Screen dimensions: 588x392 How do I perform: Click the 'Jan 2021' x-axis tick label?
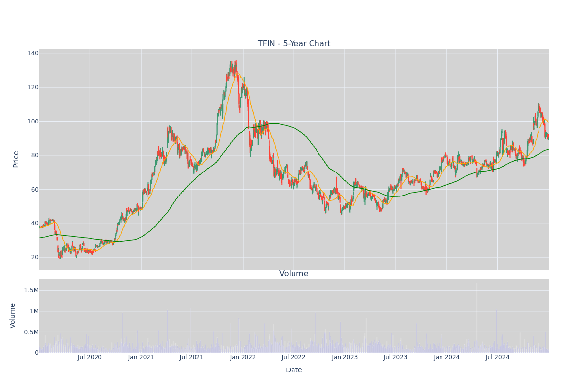[141, 357]
